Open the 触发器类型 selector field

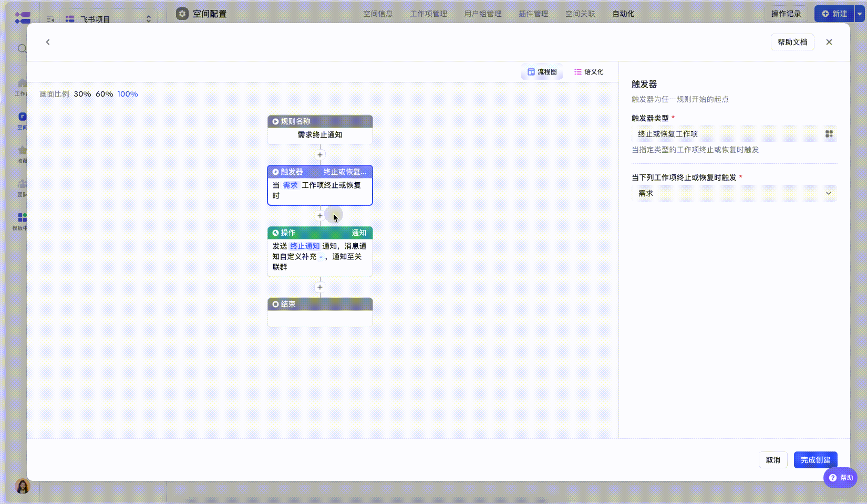pyautogui.click(x=734, y=134)
